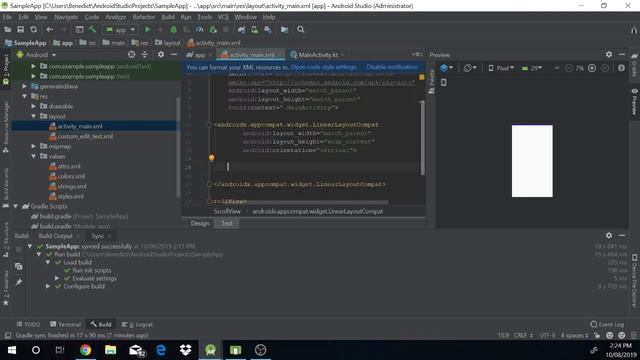640x360 pixels.
Task: Go back with the left arrow icon
Action: click(x=49, y=30)
